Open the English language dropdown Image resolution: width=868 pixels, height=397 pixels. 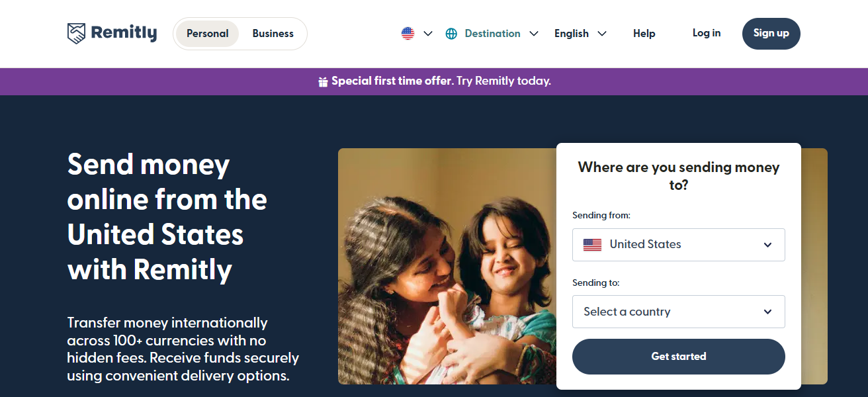tap(580, 34)
